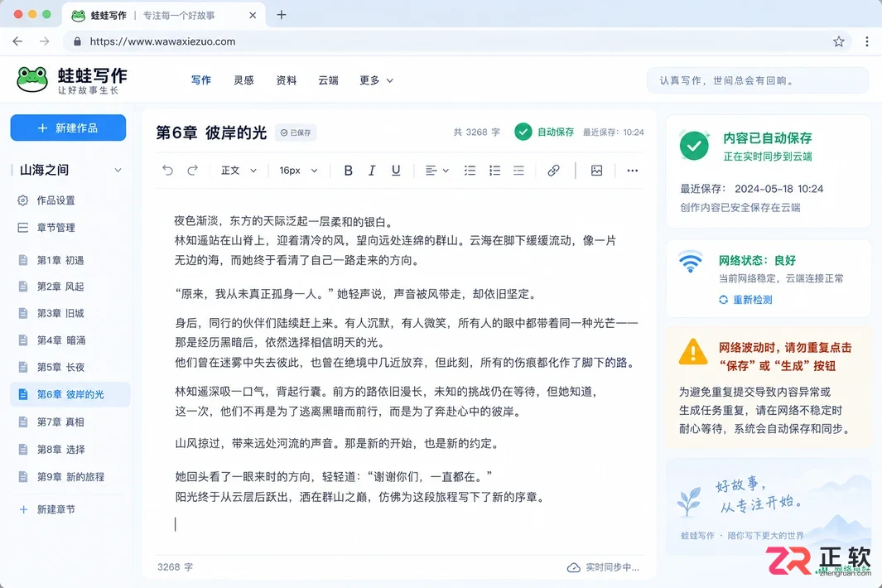Click the document icon beside 第1章 初遇
This screenshot has height=588, width=882.
pos(23,260)
